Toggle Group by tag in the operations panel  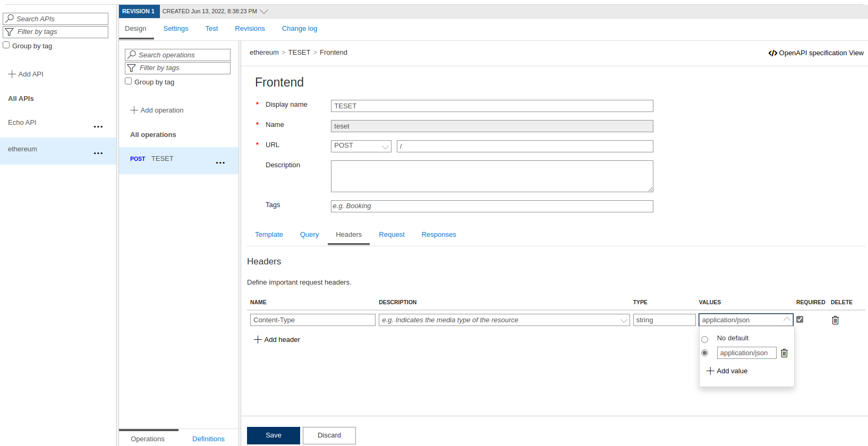click(129, 81)
